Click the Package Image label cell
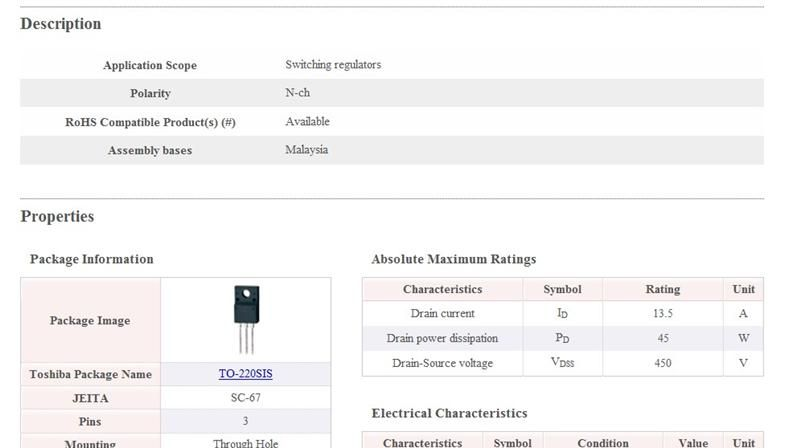The image size is (800, 448). click(x=90, y=320)
